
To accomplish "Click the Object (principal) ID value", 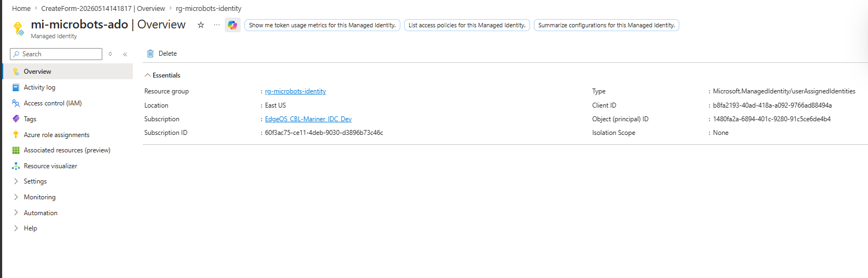I will pos(772,119).
